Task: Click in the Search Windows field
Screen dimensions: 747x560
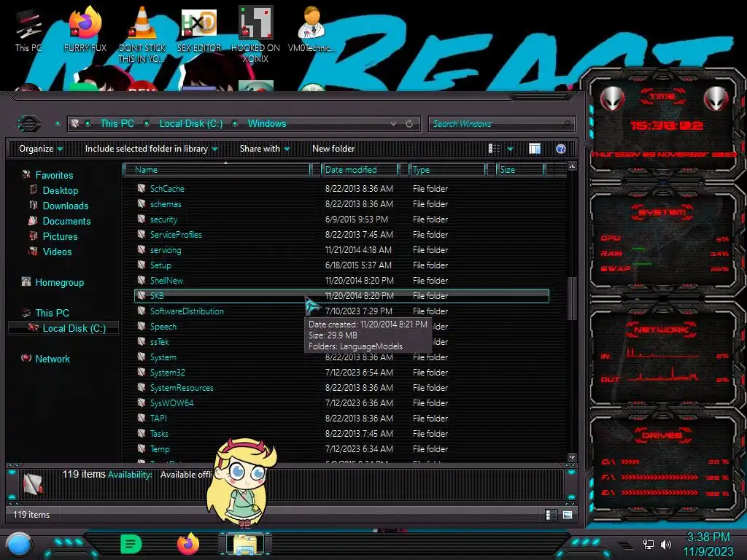Action: [x=502, y=124]
